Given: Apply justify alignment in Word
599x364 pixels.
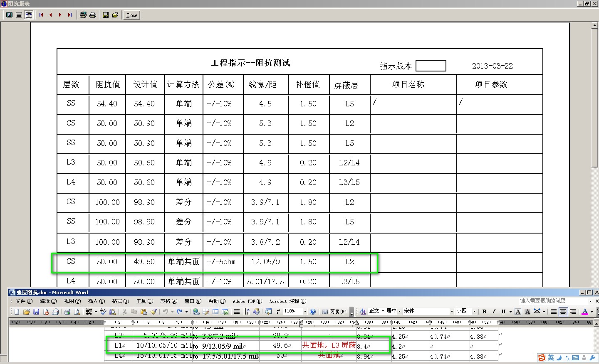Looking at the screenshot, I should pyautogui.click(x=554, y=311).
